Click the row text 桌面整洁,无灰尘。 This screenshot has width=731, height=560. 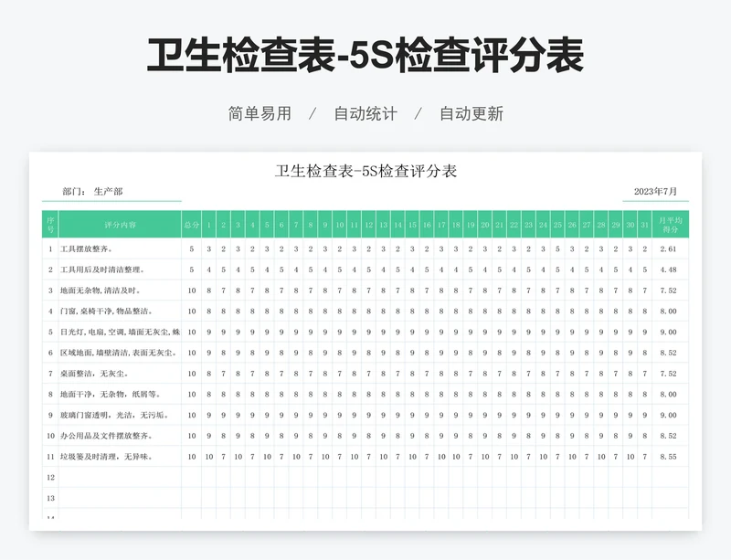click(x=94, y=374)
